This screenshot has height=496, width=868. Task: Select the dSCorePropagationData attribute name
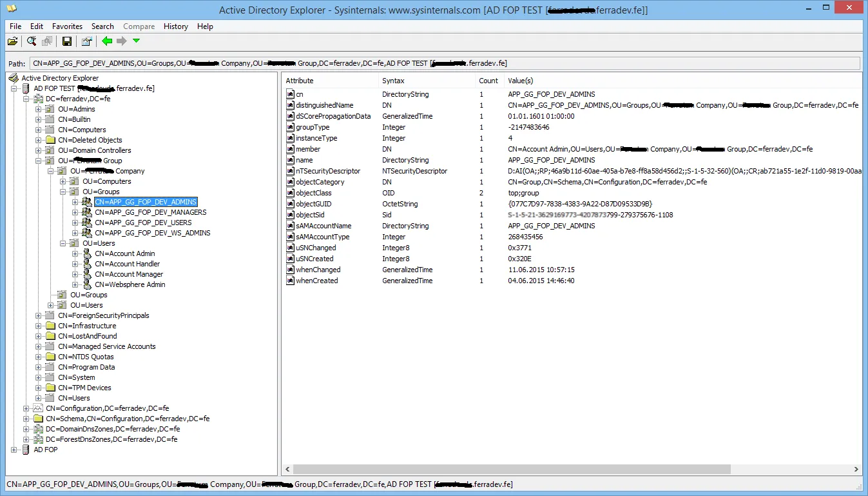click(333, 116)
